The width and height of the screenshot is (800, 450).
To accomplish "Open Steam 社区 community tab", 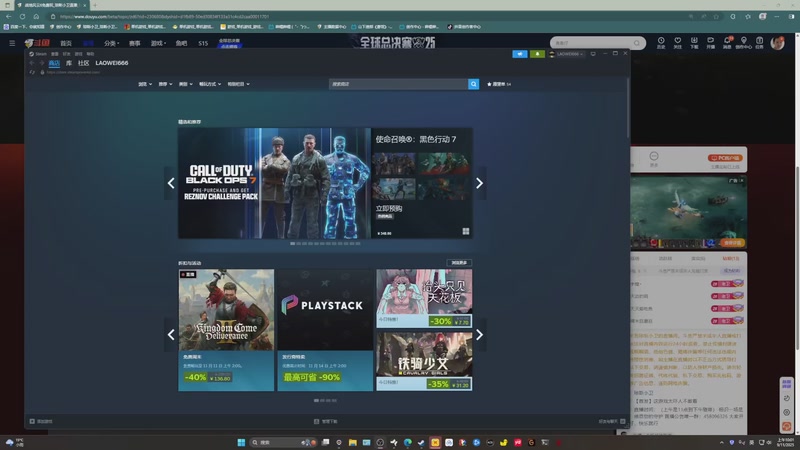I will [x=84, y=63].
